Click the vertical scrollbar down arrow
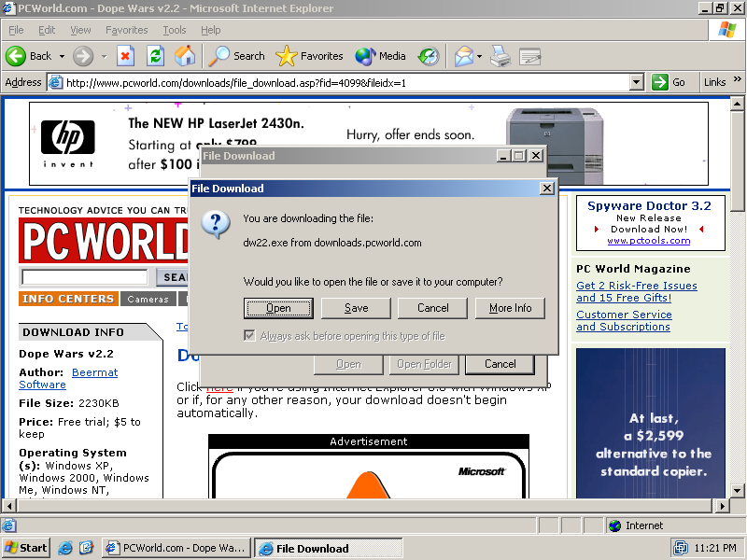The height and width of the screenshot is (560, 747). (737, 490)
